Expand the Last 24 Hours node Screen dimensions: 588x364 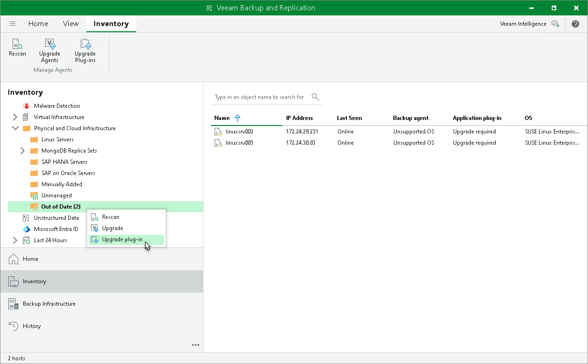(15, 240)
